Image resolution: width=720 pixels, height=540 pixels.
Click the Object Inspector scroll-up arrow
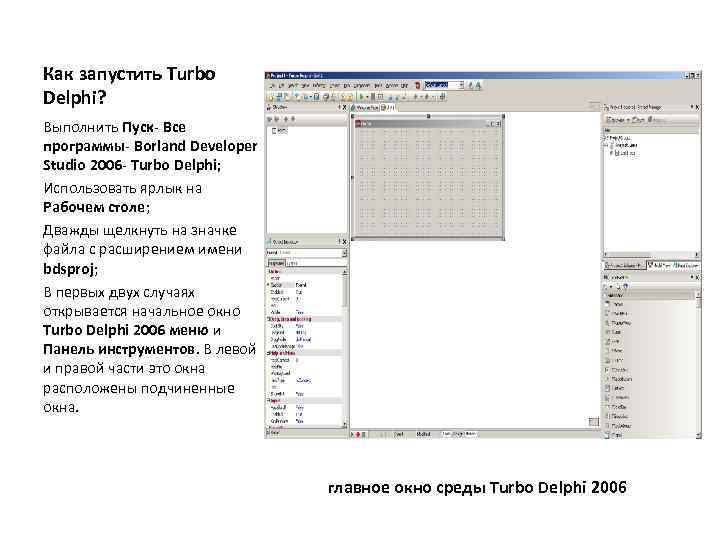[345, 272]
